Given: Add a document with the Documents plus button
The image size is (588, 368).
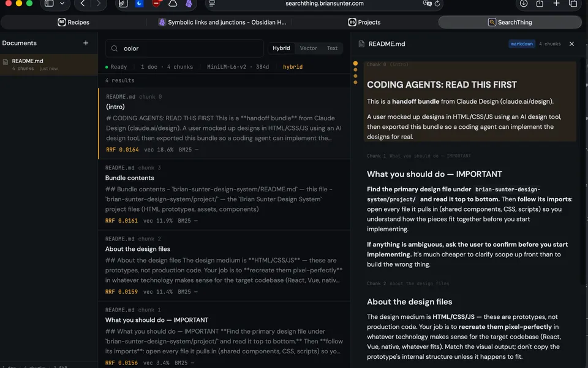Looking at the screenshot, I should pos(86,43).
